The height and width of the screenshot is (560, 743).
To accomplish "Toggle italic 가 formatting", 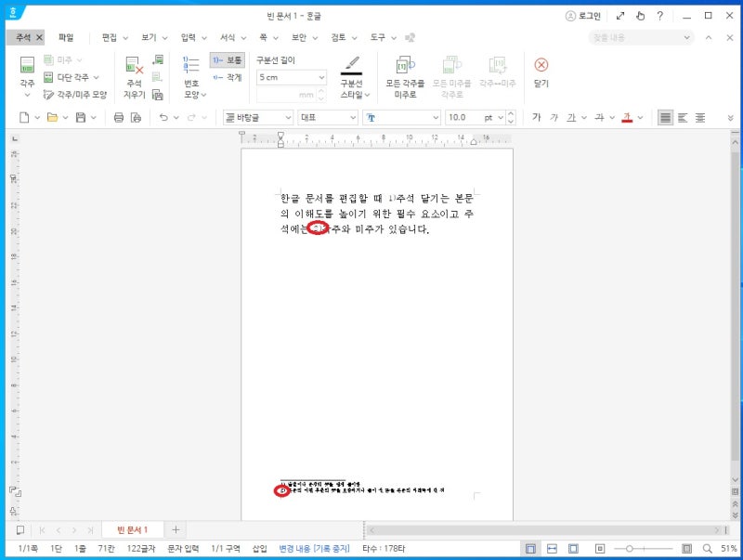I will 554,118.
